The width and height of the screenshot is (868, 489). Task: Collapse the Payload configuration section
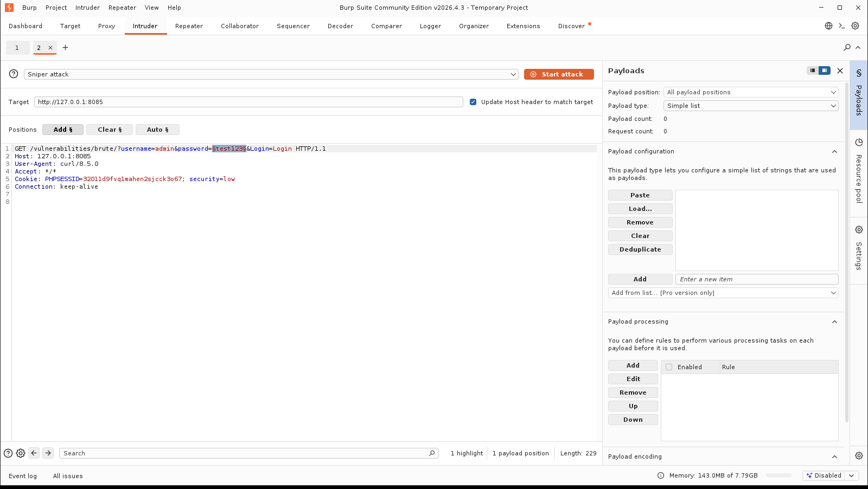(834, 152)
